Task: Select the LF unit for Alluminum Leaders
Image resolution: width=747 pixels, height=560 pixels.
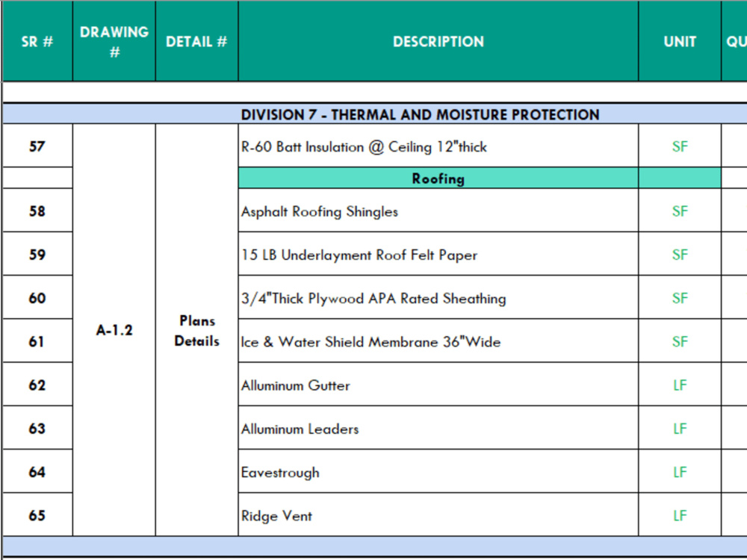Action: coord(680,428)
